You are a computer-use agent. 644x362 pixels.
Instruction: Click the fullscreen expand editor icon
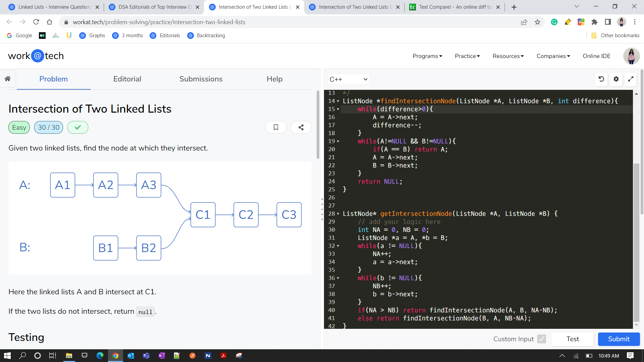pos(632,79)
